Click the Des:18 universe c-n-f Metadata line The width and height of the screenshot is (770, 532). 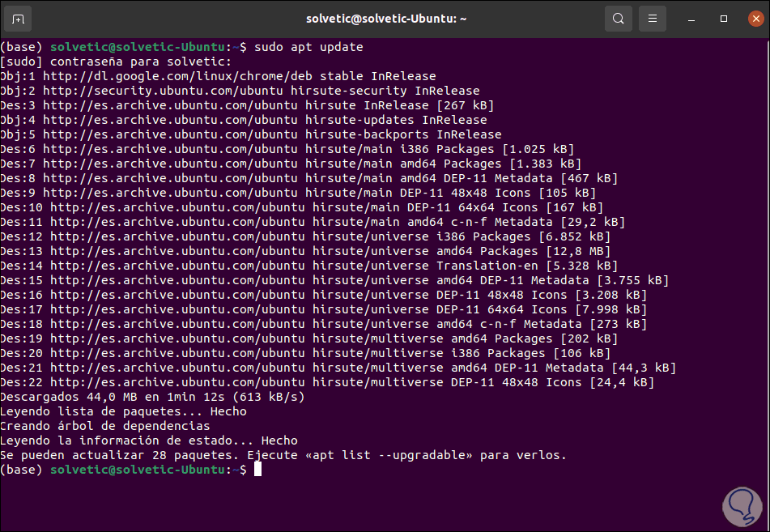[324, 324]
